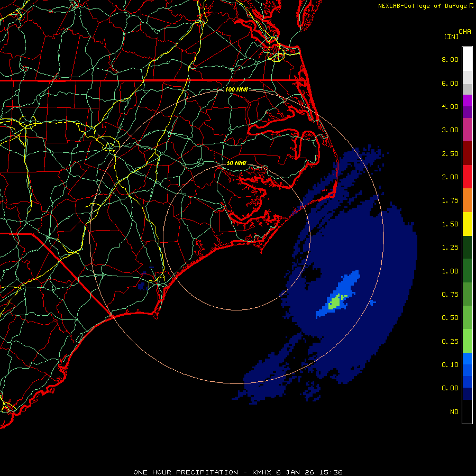This screenshot has height=476, width=476.
Task: Click the [IN] units label
Action: point(451,36)
